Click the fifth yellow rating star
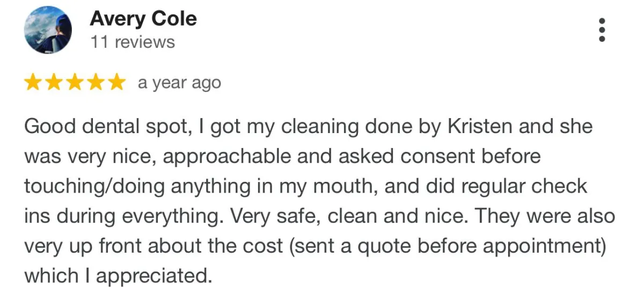This screenshot has width=644, height=301. point(115,83)
